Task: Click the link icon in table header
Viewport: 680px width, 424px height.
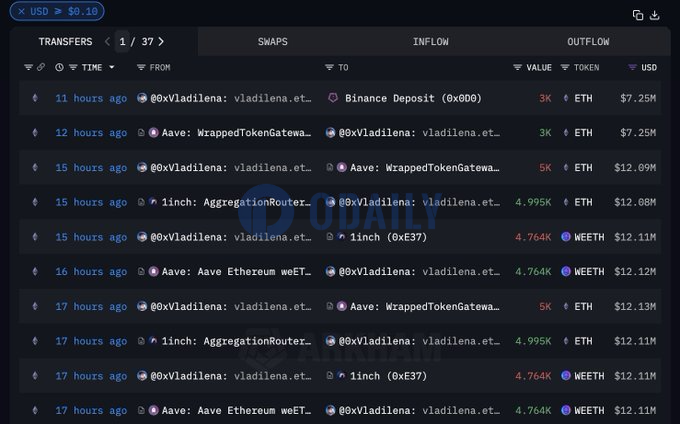Action: point(41,67)
